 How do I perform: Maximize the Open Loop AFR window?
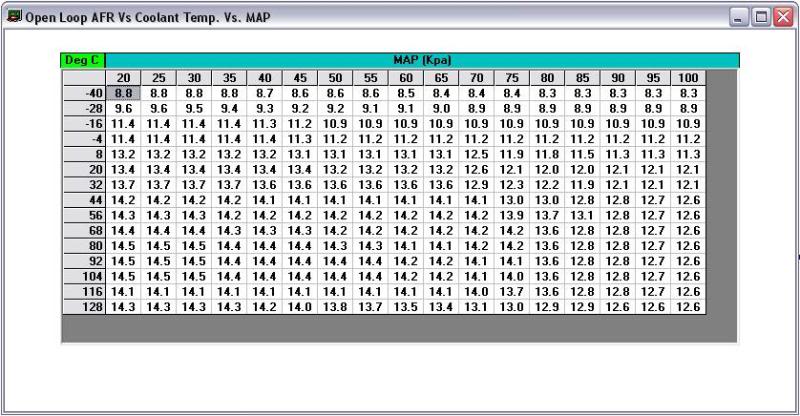click(761, 17)
